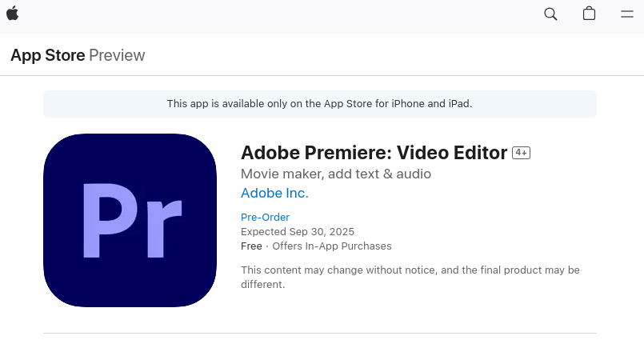
Task: Open the search magnifying glass icon
Action: 550,14
